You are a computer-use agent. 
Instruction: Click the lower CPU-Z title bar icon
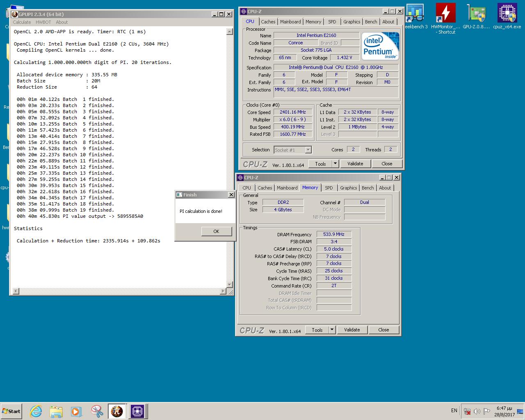[x=241, y=178]
